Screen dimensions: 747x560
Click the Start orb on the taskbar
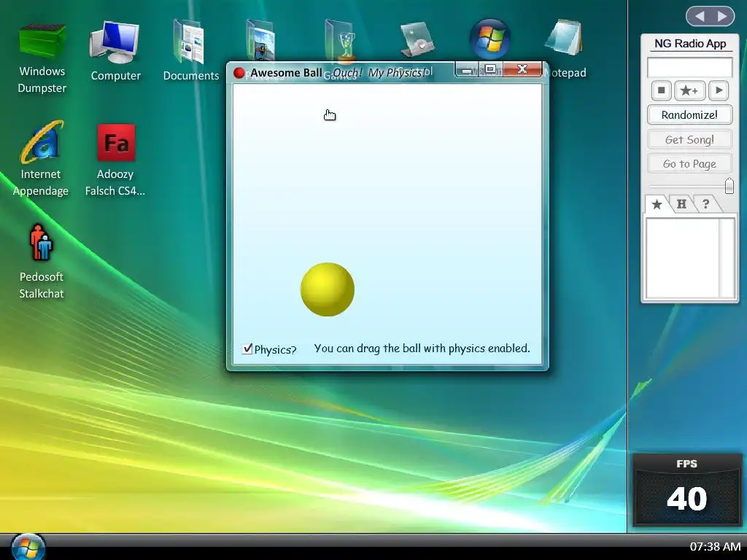click(28, 547)
